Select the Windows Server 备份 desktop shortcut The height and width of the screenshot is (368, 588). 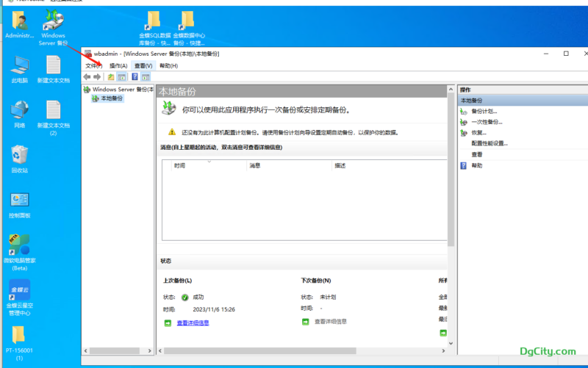(53, 27)
